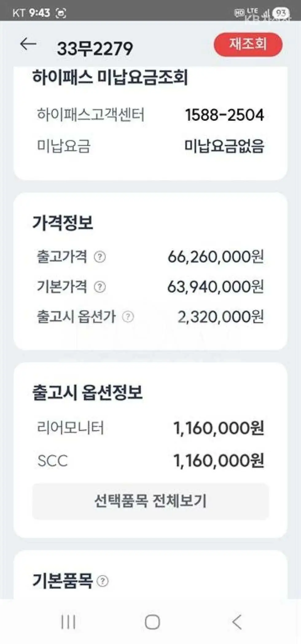The image size is (301, 644).
Task: Tap the screen record icon in status bar
Action: [x=61, y=13]
